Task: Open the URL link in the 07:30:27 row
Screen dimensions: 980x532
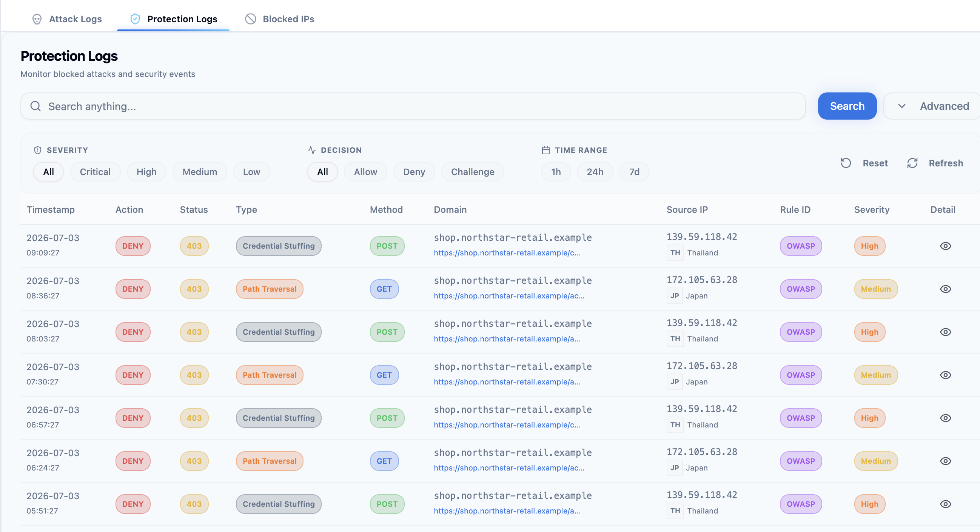Action: pos(507,382)
